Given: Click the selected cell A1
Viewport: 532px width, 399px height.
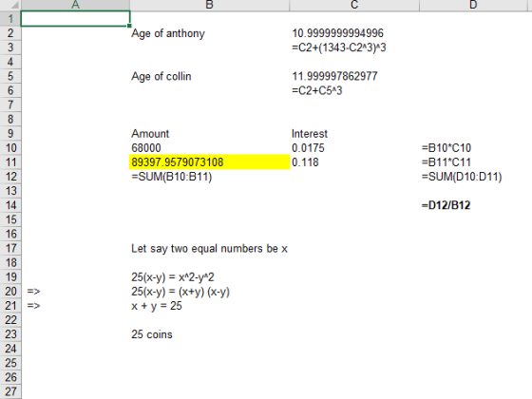Looking at the screenshot, I should coord(75,19).
